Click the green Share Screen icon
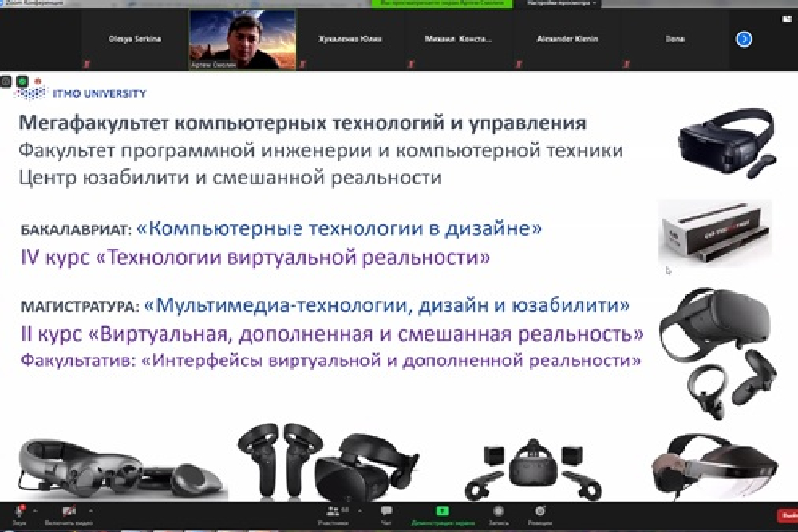The image size is (798, 532). point(441,511)
